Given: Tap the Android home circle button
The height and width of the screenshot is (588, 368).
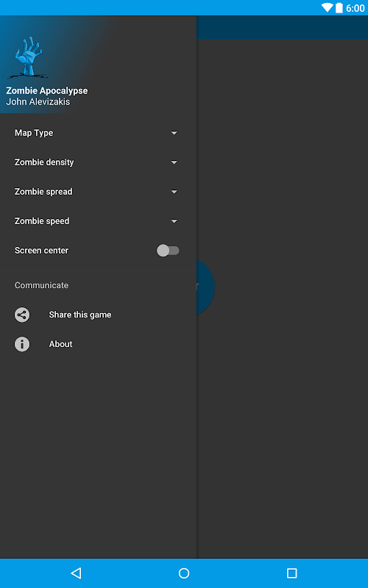Looking at the screenshot, I should 184,573.
